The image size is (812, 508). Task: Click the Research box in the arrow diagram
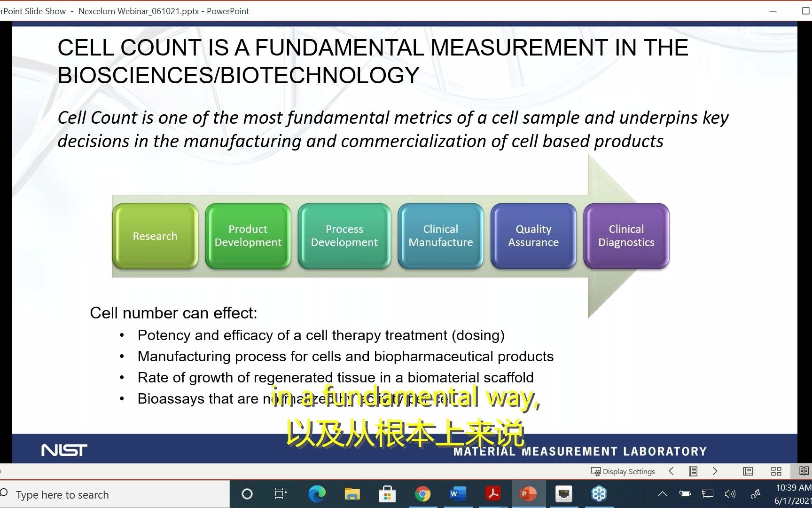[x=155, y=236]
